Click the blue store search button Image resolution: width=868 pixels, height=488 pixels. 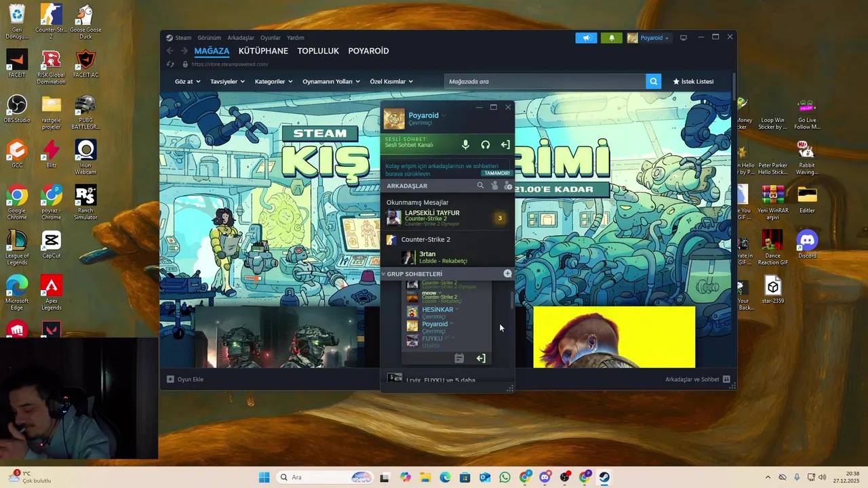(654, 81)
